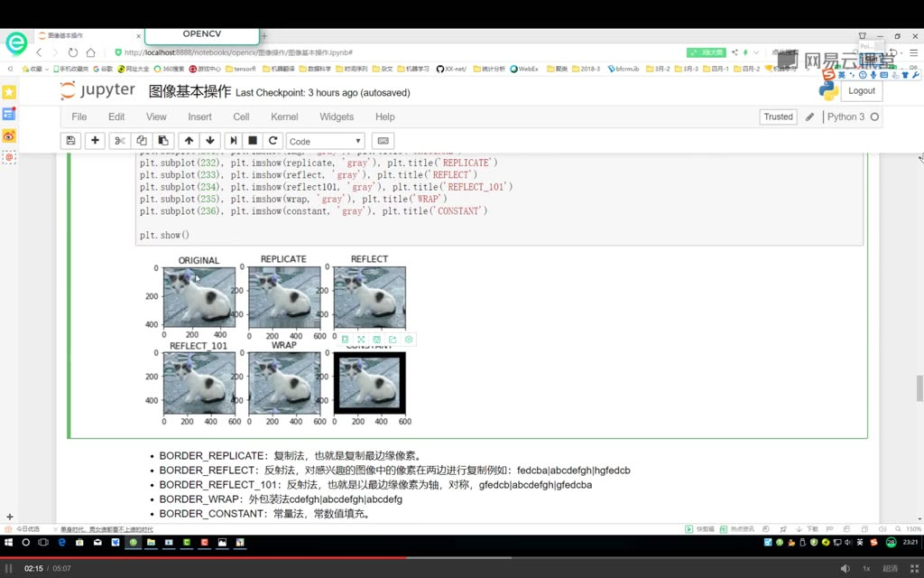Select the WRAP cat plot
This screenshot has height=578, width=924.
(284, 383)
